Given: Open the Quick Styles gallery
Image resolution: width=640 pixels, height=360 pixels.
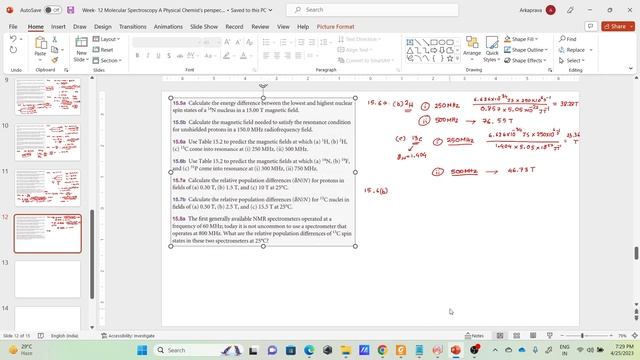Looking at the screenshot, I should click(x=491, y=49).
